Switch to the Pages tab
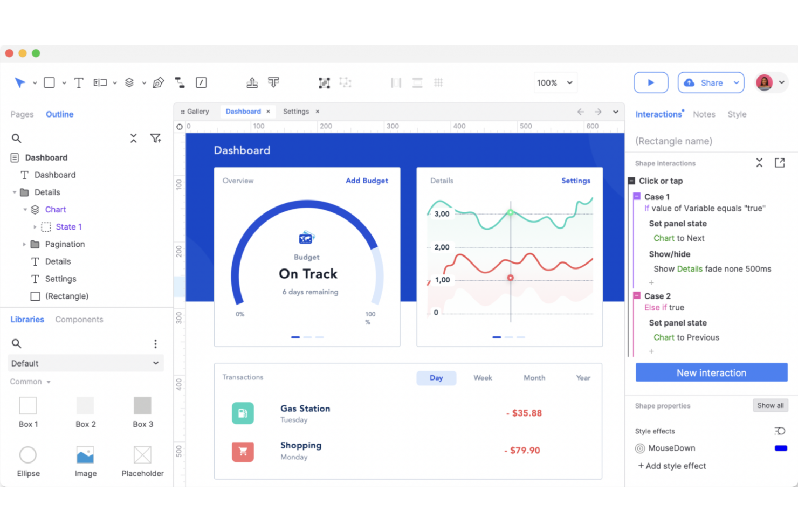 point(22,114)
